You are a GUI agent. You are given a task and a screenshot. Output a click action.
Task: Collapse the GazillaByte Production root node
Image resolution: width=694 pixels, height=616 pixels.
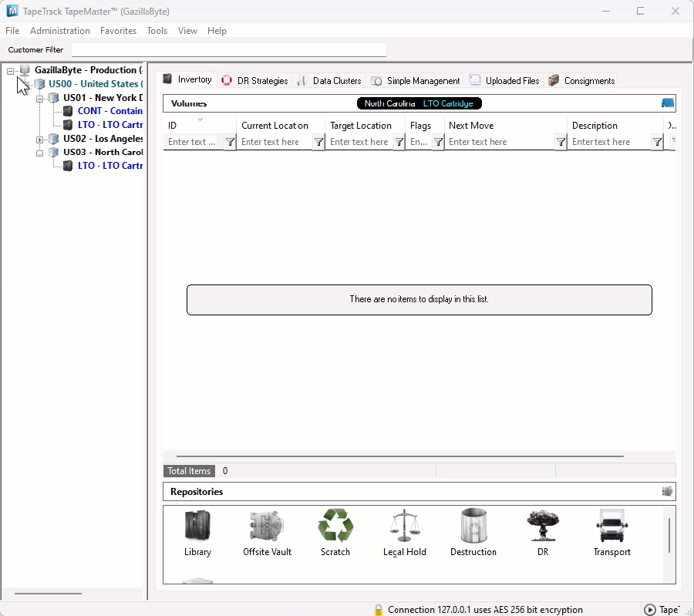click(x=10, y=70)
